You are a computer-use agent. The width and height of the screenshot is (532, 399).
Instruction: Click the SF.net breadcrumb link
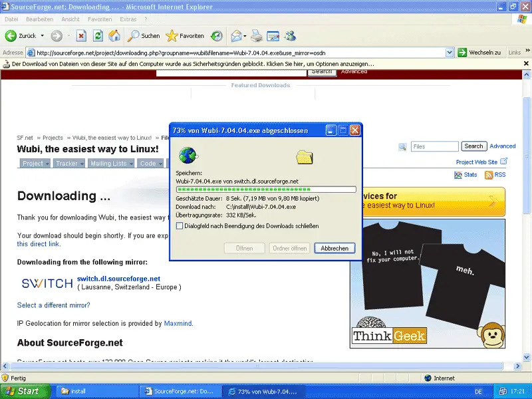pyautogui.click(x=25, y=138)
